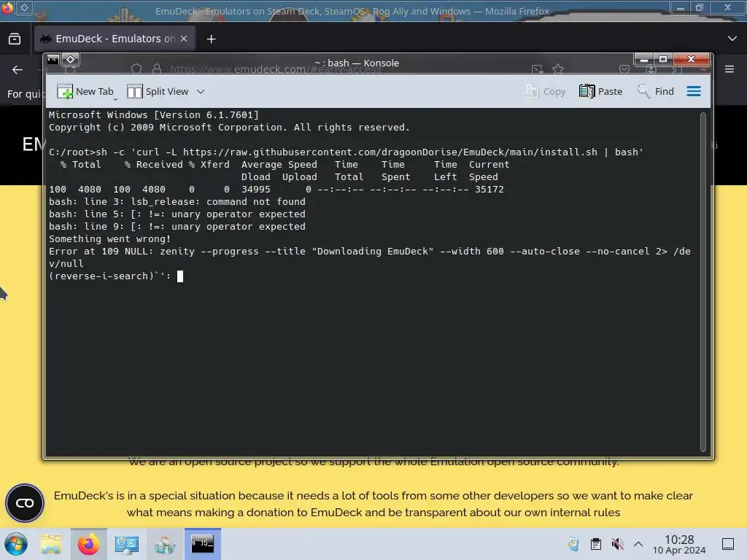Click 'Something went wrong!' text
This screenshot has height=560, width=747.
109,238
